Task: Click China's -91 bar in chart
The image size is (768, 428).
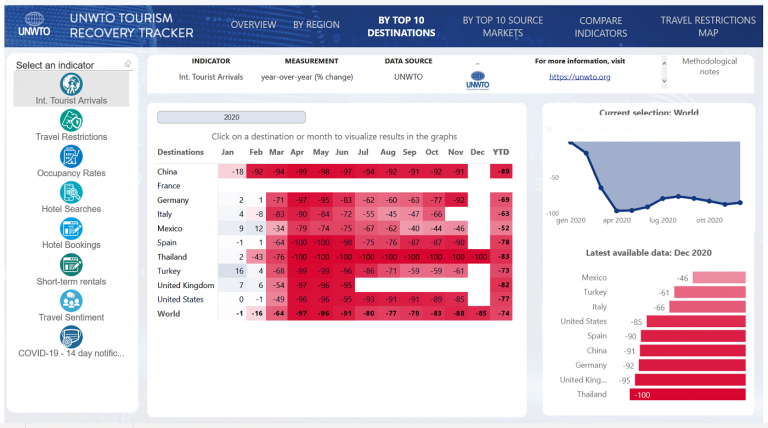Action: coord(693,351)
